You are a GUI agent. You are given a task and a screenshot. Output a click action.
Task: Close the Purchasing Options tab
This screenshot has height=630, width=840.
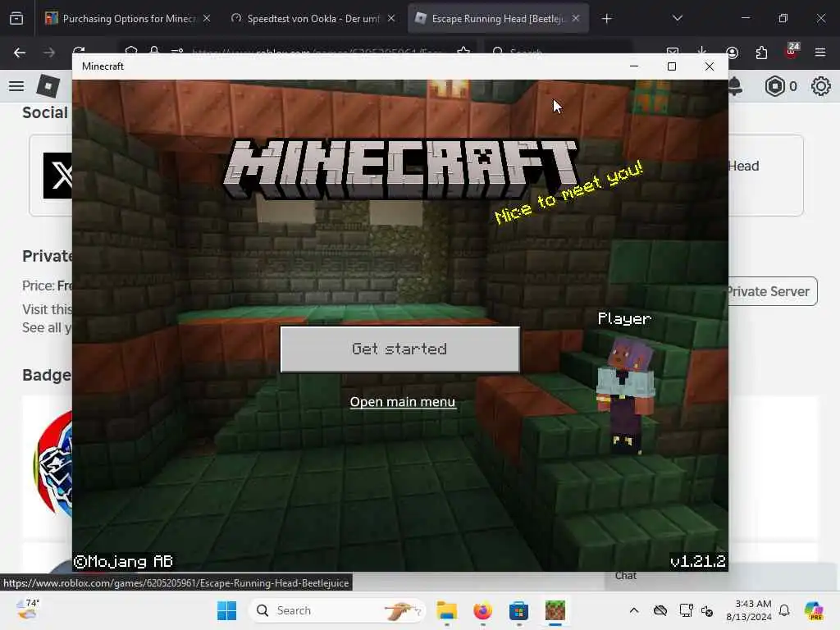point(207,19)
